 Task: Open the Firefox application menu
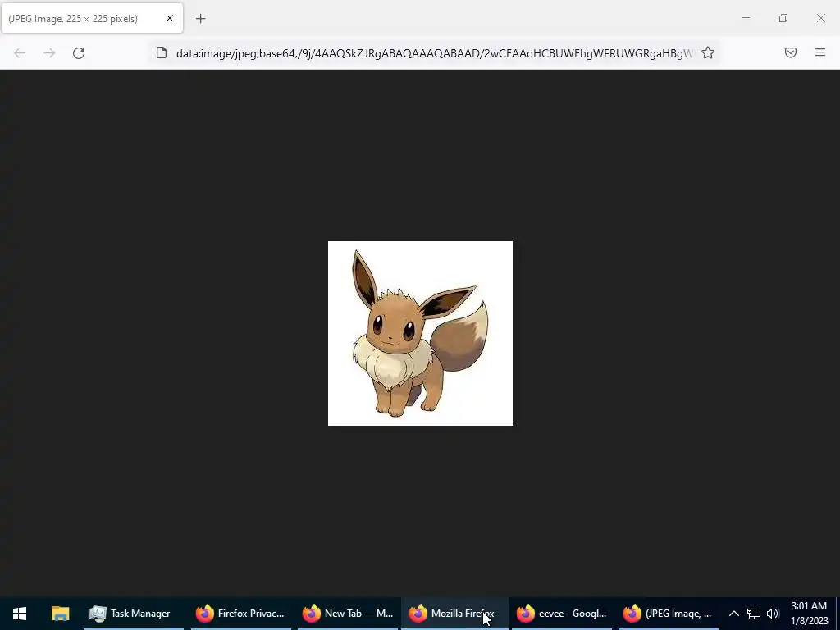[x=820, y=52]
